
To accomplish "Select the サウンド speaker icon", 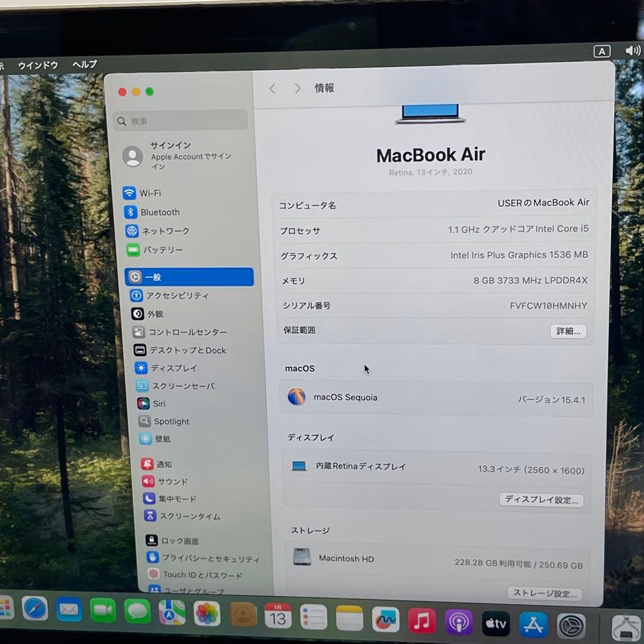I will (x=147, y=481).
